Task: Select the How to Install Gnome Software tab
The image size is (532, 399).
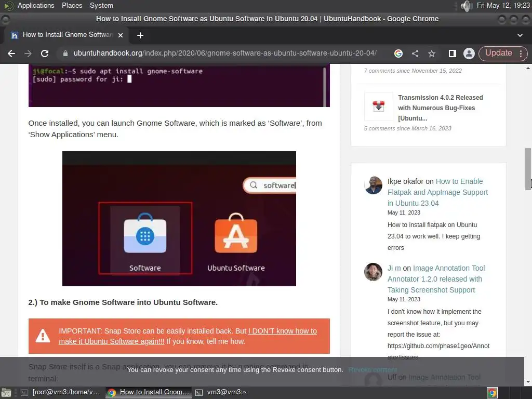Action: (66, 35)
